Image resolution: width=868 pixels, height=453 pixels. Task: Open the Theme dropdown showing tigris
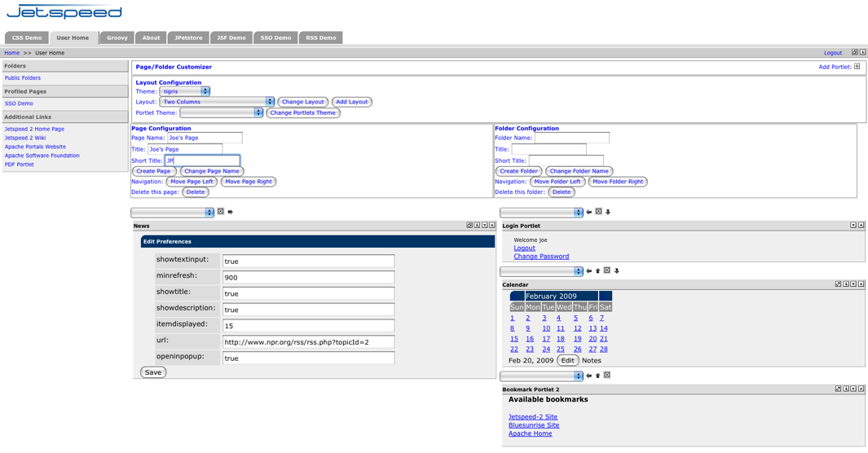tap(184, 91)
